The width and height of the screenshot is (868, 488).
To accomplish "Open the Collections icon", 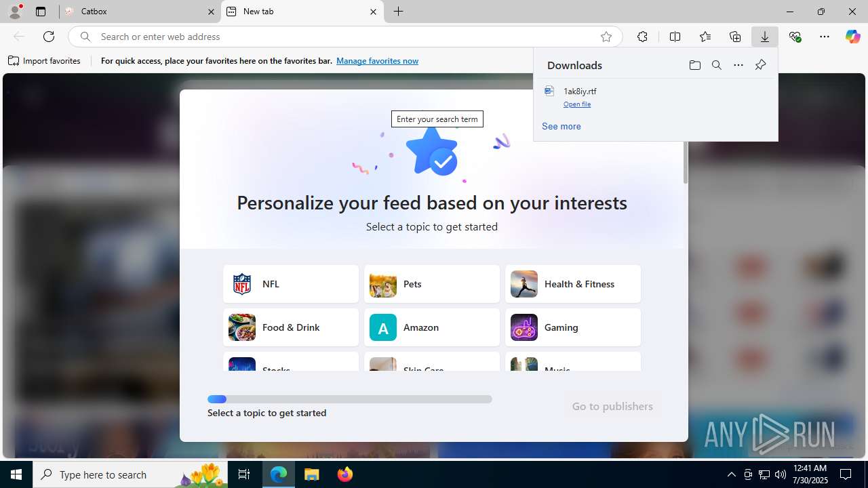I will click(x=735, y=37).
